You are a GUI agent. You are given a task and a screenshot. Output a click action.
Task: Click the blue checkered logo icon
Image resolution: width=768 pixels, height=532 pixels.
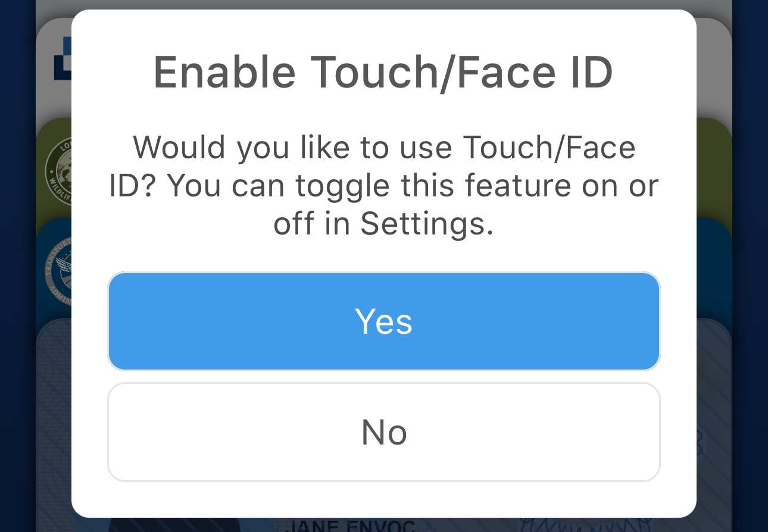pos(62,58)
